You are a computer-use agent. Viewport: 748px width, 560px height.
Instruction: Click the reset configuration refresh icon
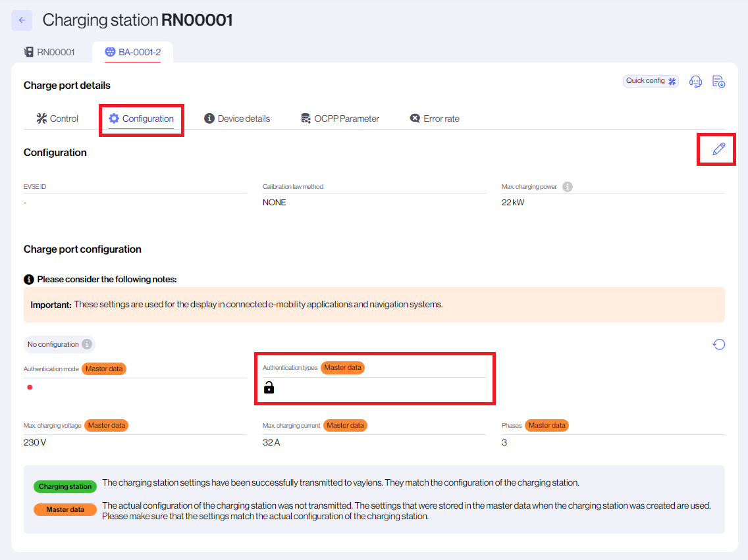click(x=719, y=344)
